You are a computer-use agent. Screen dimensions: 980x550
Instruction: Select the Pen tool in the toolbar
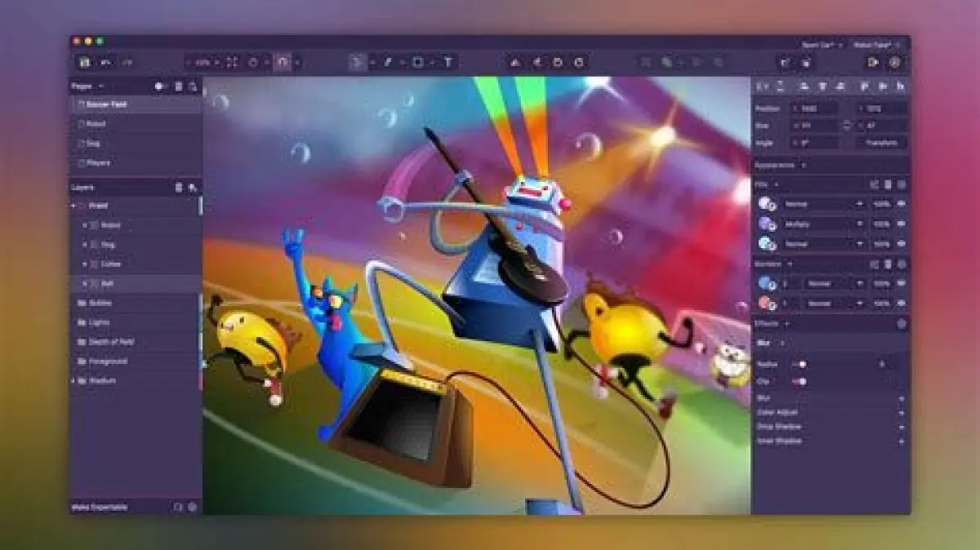tap(389, 62)
